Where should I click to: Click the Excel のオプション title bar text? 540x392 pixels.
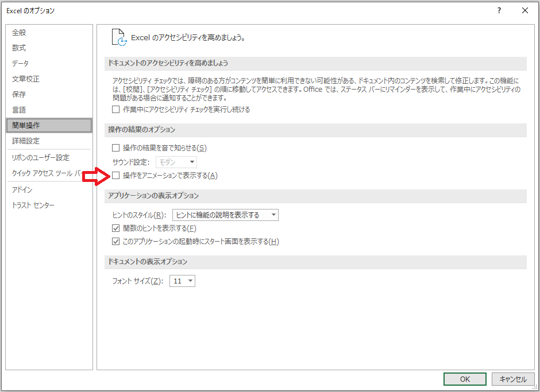[30, 11]
